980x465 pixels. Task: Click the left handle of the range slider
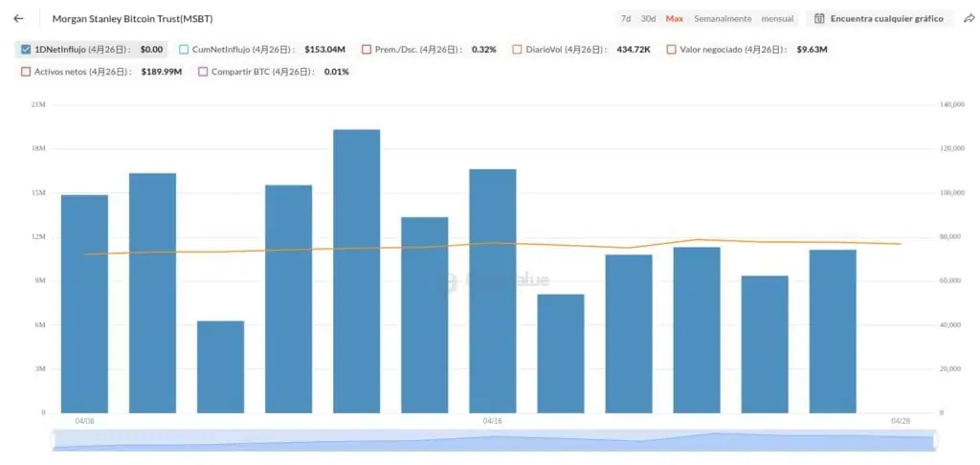pyautogui.click(x=55, y=440)
